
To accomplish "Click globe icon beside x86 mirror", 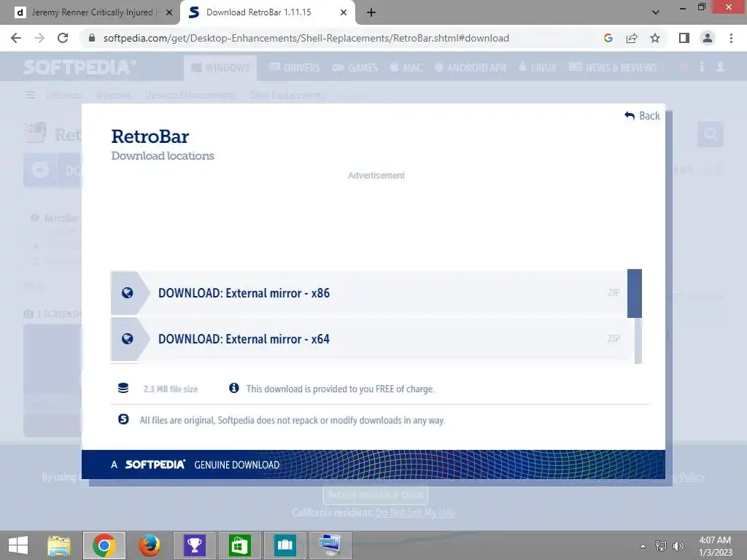I will coord(127,293).
